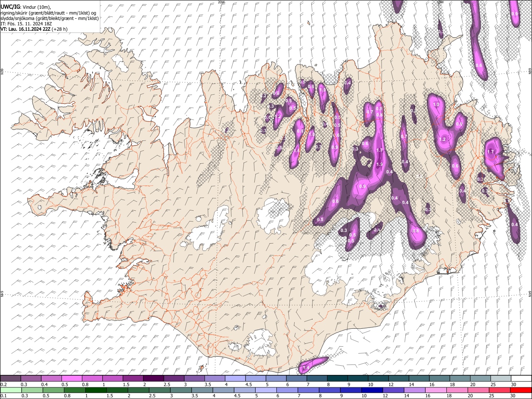Screen dimensions: 532x399
Task: Click pale green lower swatch labeled 0.1
Action: click(10, 390)
